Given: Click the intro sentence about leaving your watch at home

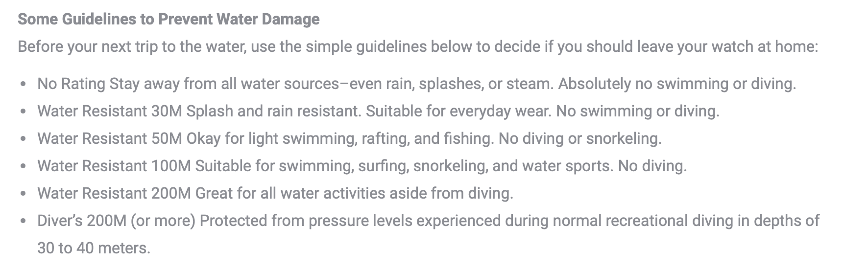Looking at the screenshot, I should 418,47.
